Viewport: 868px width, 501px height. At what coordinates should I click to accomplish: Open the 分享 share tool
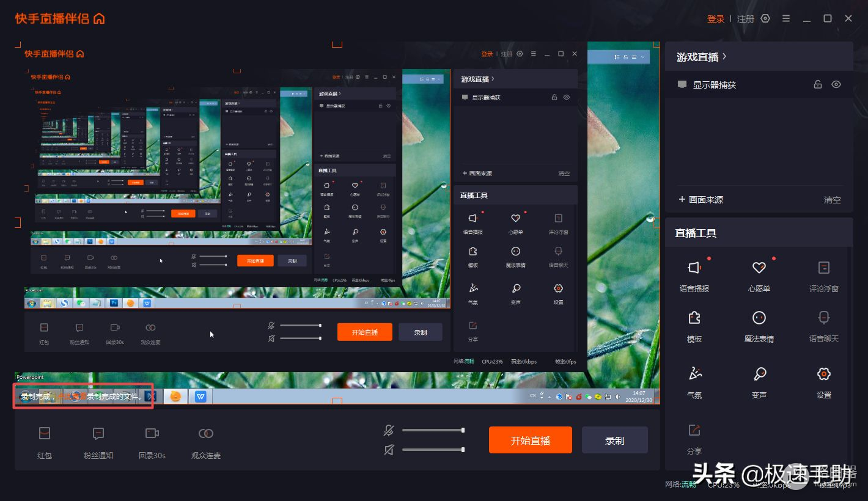click(694, 439)
